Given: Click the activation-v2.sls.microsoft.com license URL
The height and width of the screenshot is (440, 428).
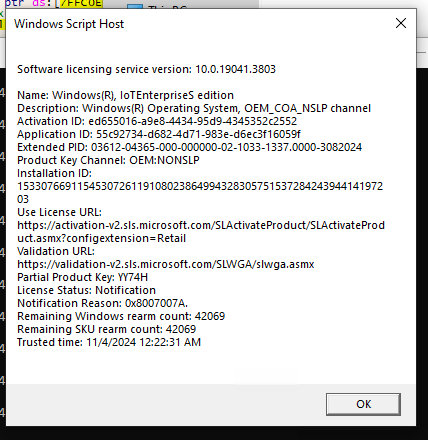Looking at the screenshot, I should point(201,232).
